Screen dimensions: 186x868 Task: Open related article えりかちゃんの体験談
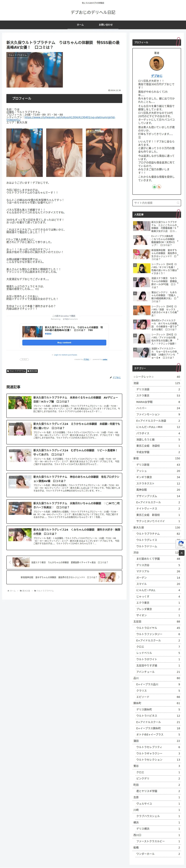click(x=64, y=432)
